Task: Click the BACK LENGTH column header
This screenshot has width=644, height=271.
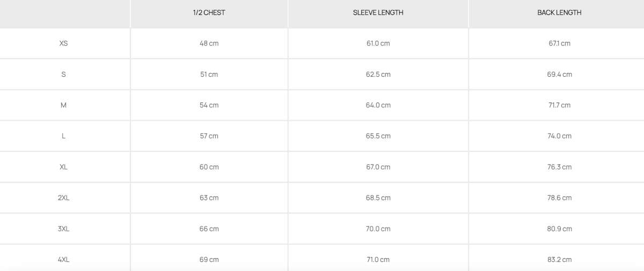Action: 559,12
